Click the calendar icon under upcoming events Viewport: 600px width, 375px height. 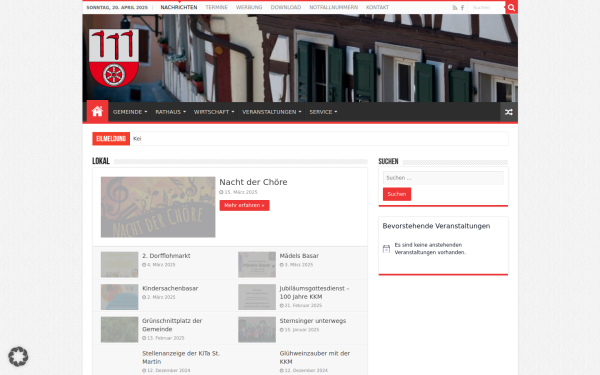coord(386,249)
